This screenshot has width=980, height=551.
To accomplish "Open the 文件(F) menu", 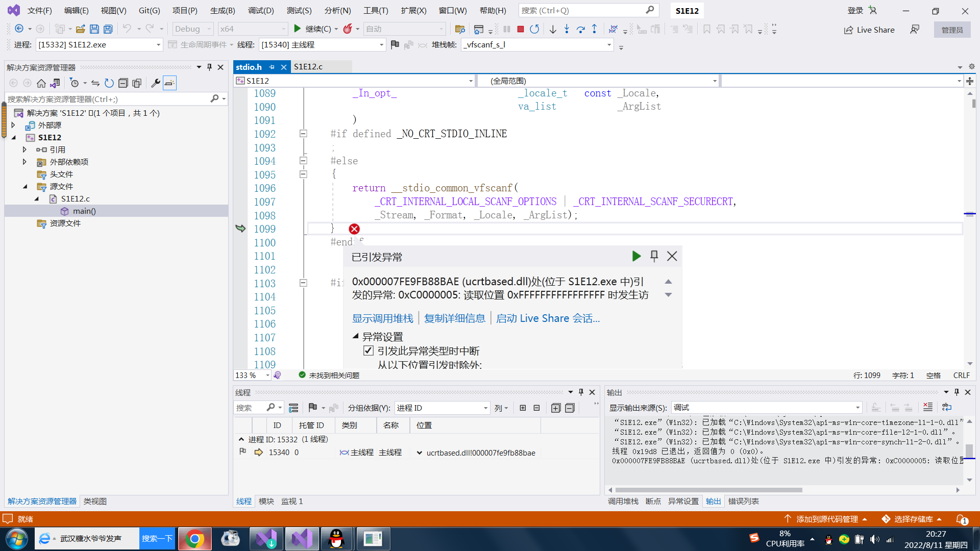I will [39, 10].
